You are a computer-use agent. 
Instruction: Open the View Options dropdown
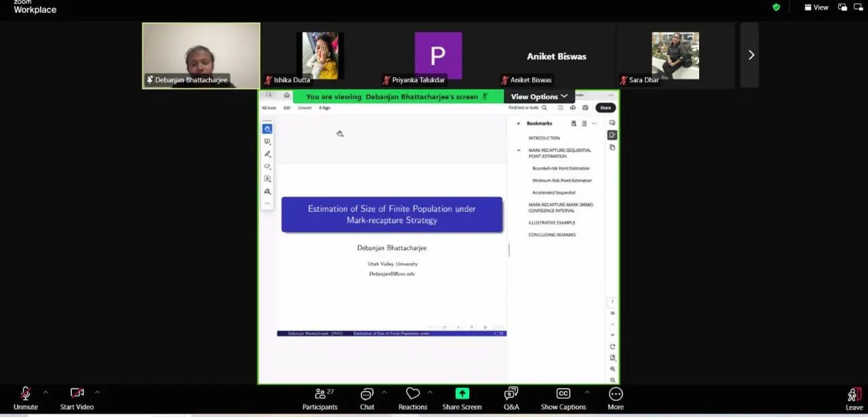(539, 96)
